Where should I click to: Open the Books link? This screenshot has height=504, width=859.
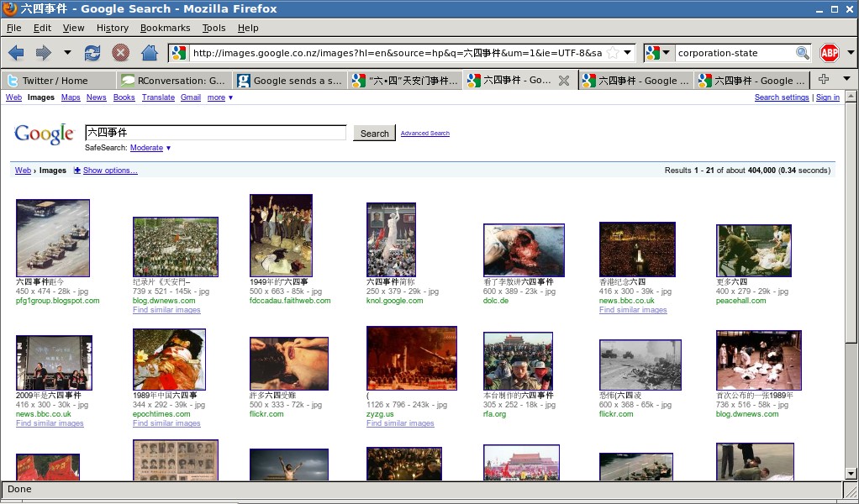(x=124, y=97)
